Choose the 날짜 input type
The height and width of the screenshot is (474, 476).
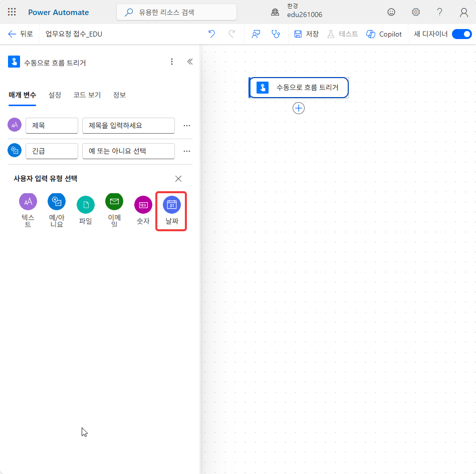171,211
